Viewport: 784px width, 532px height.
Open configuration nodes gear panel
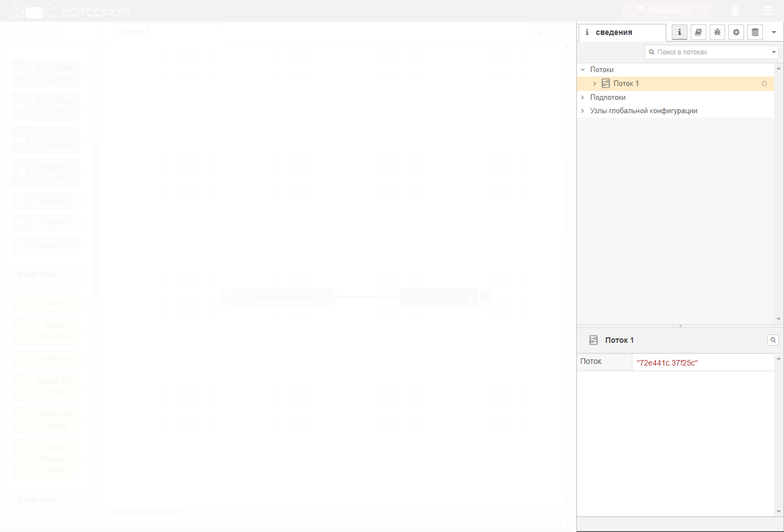[736, 32]
